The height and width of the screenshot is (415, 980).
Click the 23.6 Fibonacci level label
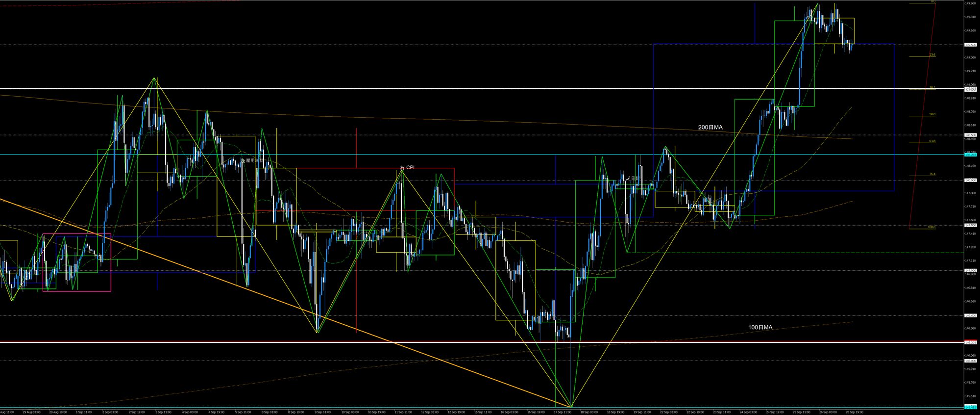coord(932,55)
